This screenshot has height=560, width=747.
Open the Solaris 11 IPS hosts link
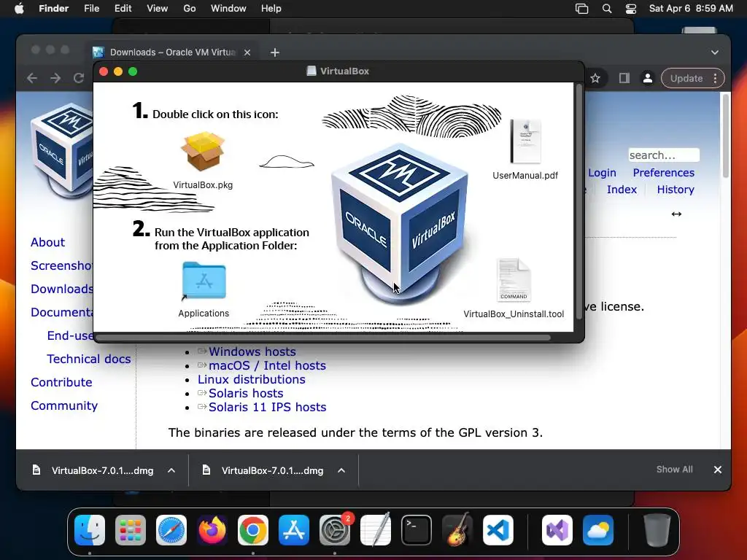[267, 407]
